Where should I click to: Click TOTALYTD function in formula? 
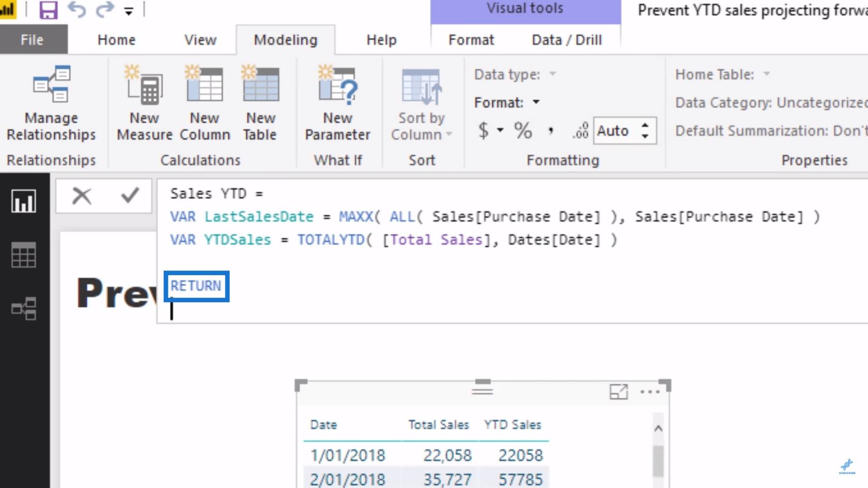point(331,240)
